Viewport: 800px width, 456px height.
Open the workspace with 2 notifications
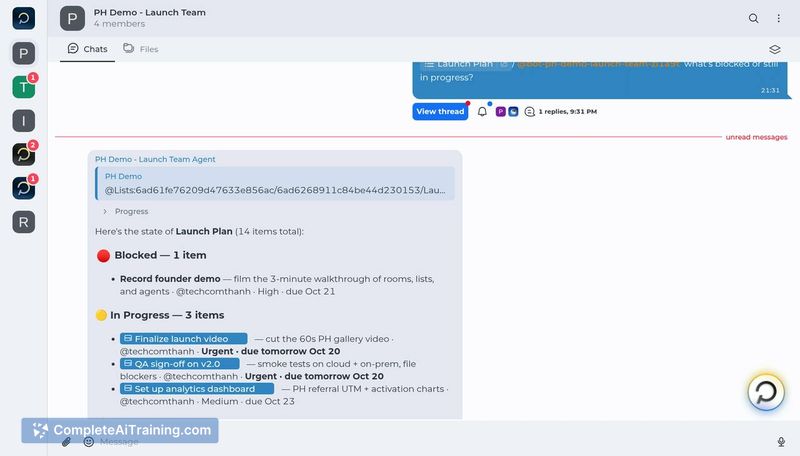(23, 155)
